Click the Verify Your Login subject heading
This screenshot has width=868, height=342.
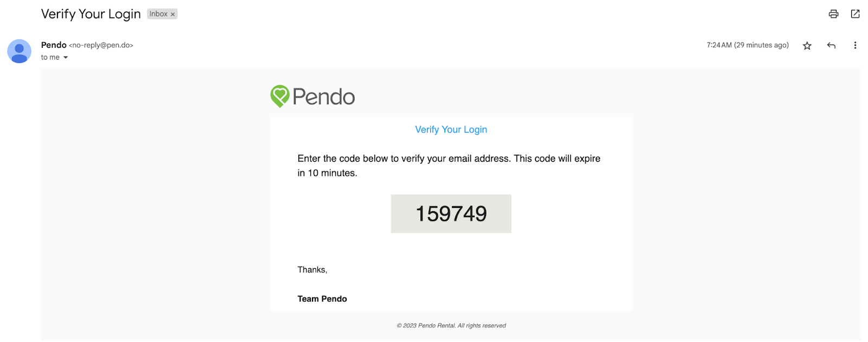(x=91, y=14)
